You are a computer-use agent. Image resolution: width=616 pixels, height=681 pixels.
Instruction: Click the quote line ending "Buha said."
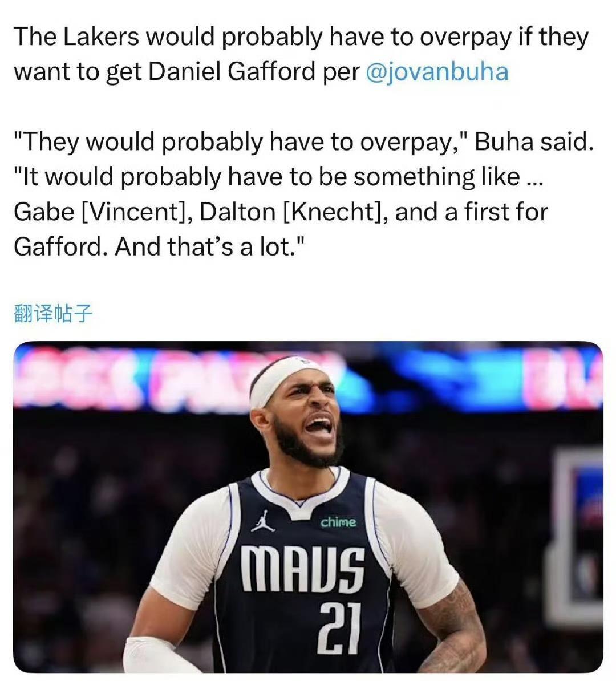303,142
